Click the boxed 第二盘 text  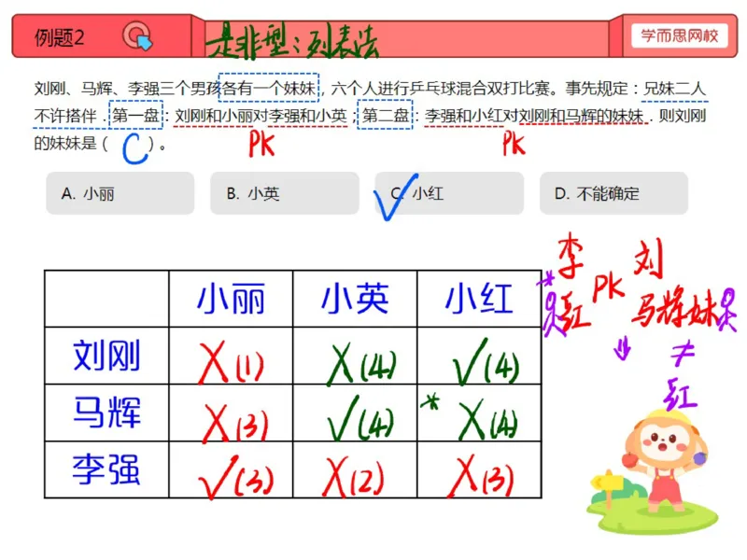(385, 115)
